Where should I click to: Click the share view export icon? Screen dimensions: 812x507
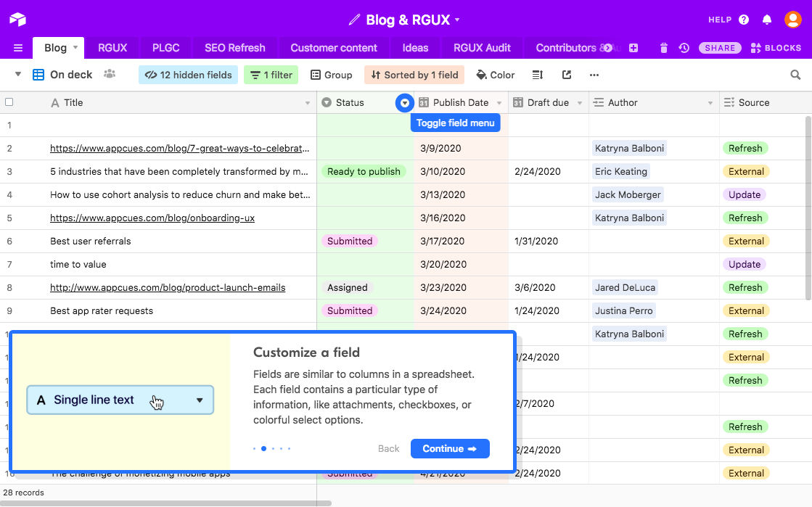[567, 75]
